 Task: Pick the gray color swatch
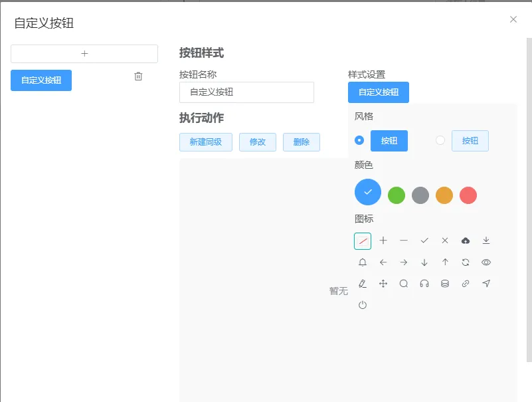(420, 195)
